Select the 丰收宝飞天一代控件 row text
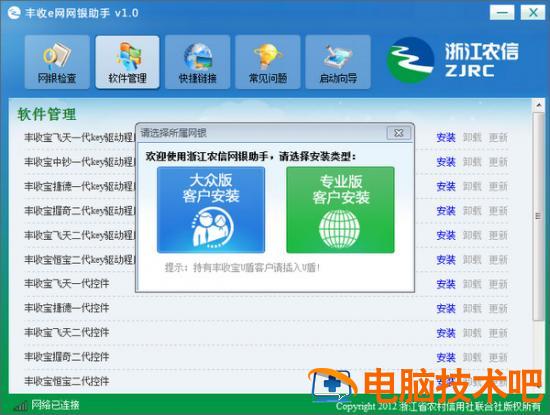This screenshot has height=415, width=550. coord(67,283)
